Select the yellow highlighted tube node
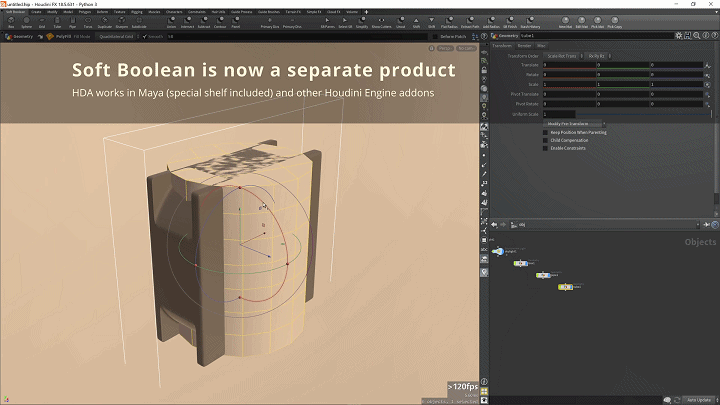720x405 pixels. [x=565, y=287]
